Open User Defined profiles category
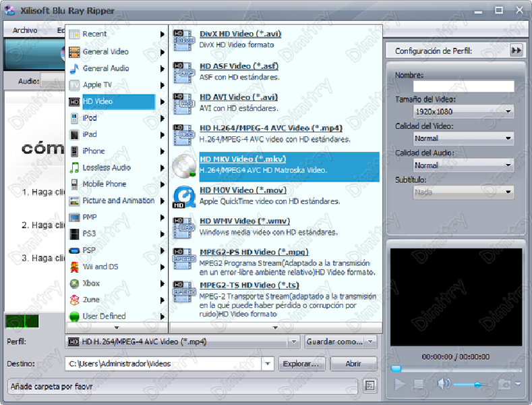 (x=117, y=317)
